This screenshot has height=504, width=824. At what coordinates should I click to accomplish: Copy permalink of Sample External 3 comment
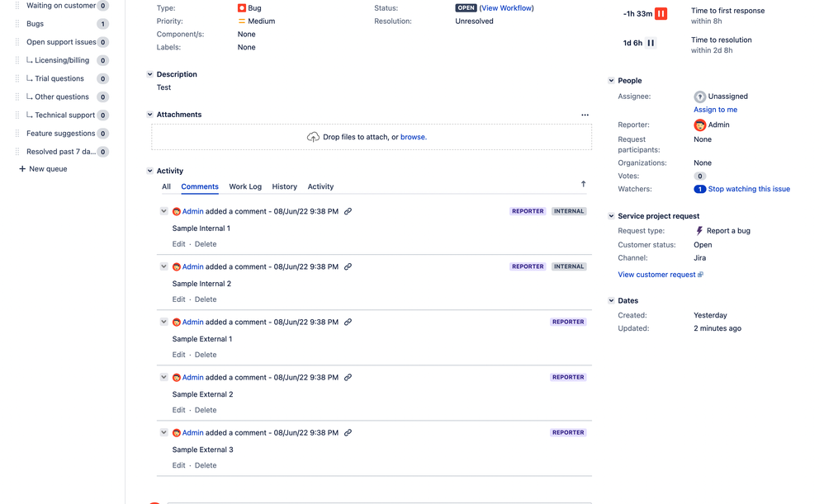(348, 433)
